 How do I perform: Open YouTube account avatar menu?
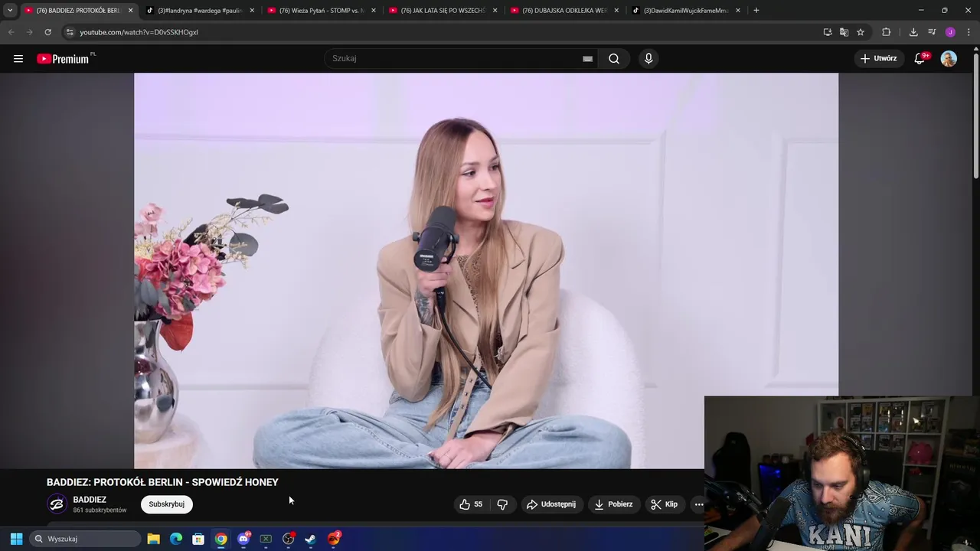coord(949,58)
